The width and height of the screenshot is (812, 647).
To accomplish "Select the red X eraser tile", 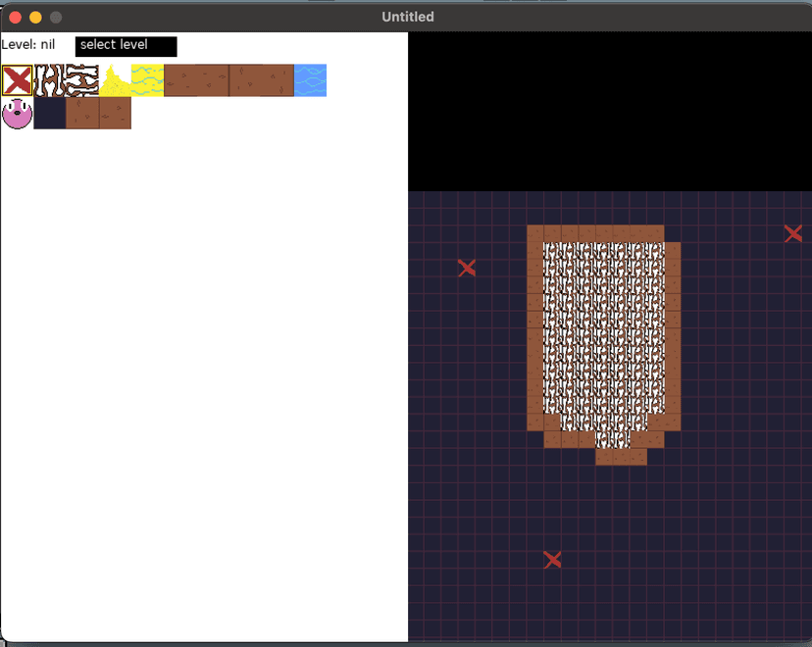I will (17, 80).
